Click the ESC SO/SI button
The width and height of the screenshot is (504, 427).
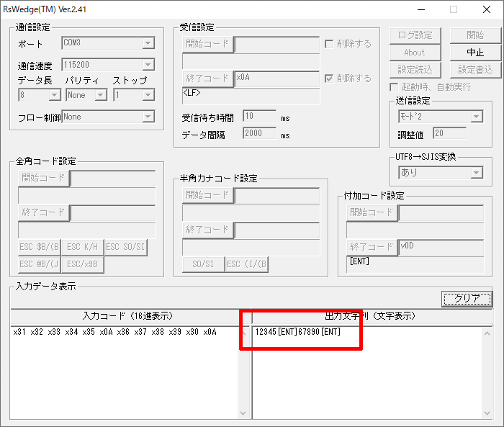[126, 247]
